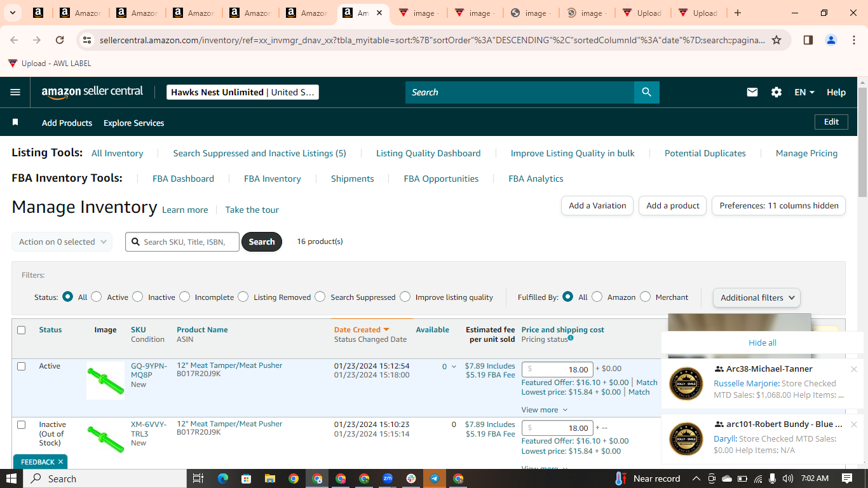Launch Microsoft Edge from the taskbar

click(x=222, y=478)
